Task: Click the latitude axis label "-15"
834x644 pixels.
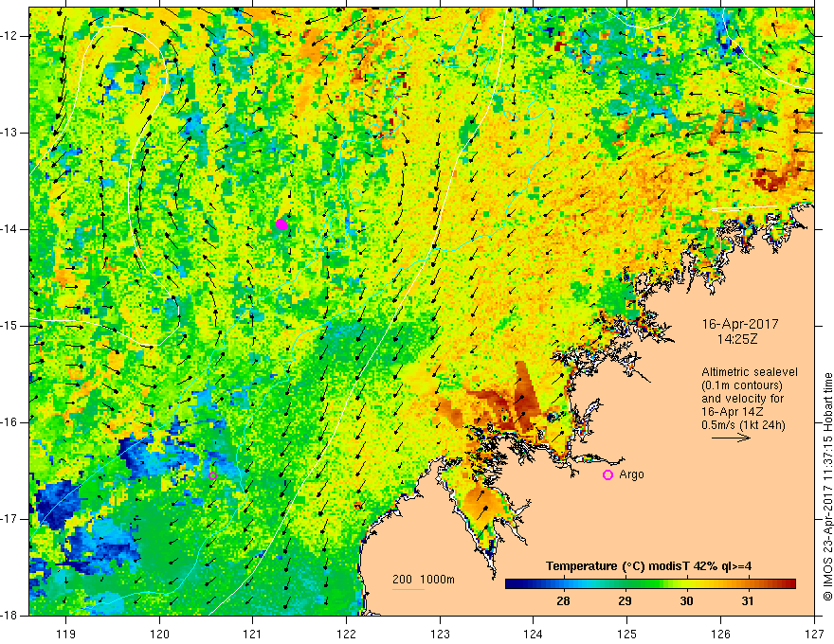Action: tap(10, 326)
